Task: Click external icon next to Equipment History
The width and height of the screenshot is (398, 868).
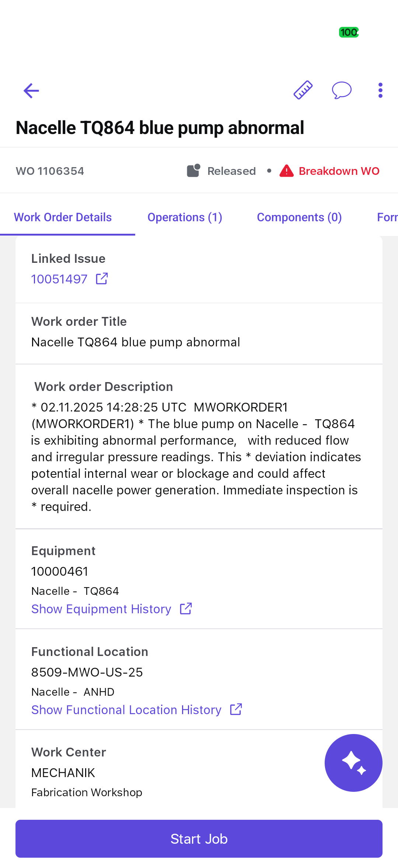Action: (x=186, y=608)
